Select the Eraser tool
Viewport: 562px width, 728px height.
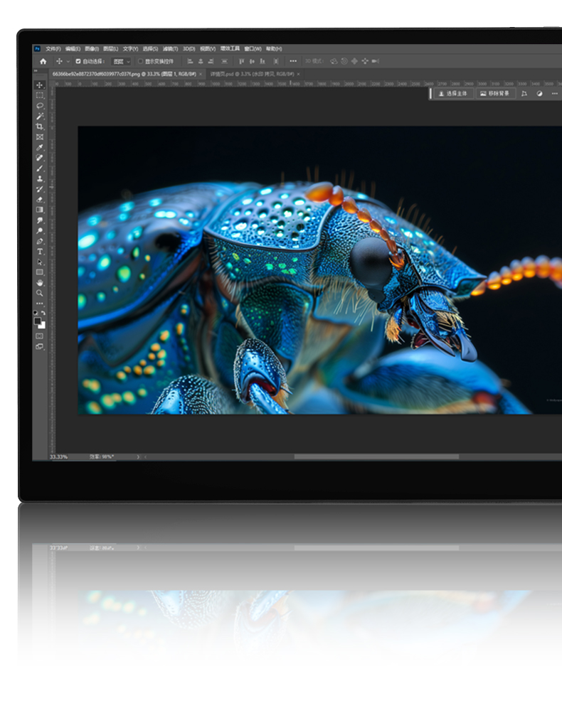click(x=39, y=199)
